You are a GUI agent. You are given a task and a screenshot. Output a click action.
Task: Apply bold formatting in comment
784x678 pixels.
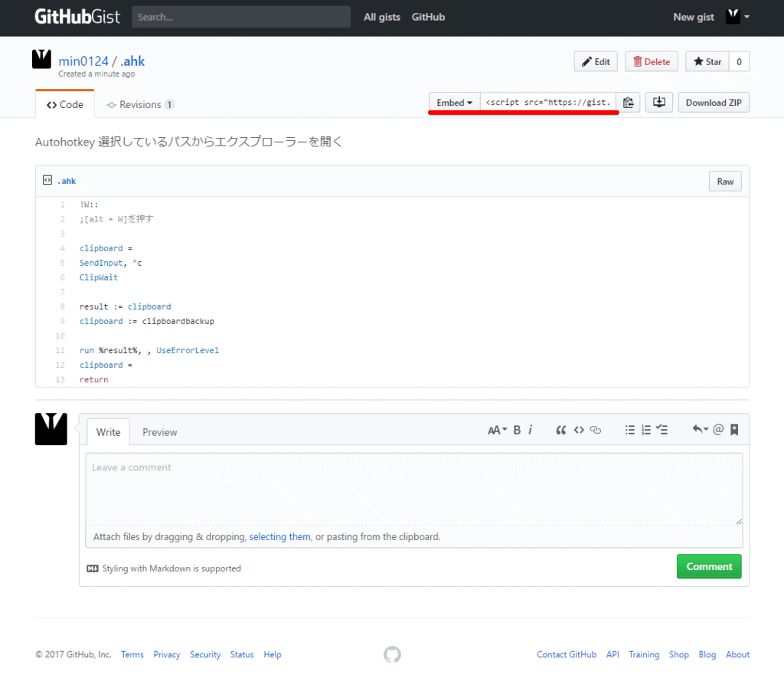(517, 430)
